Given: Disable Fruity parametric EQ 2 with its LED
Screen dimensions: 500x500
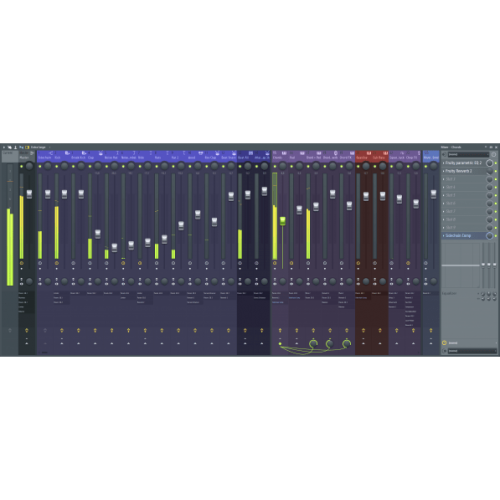Looking at the screenshot, I should (x=496, y=163).
